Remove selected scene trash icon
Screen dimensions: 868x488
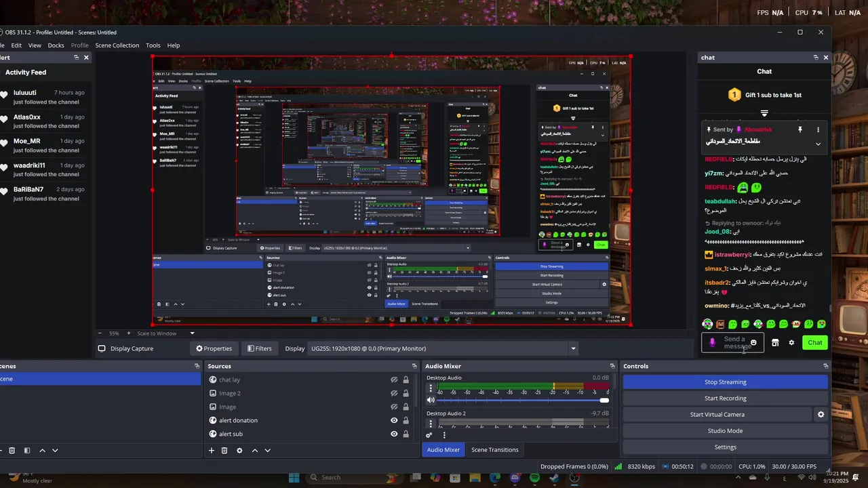(x=12, y=450)
